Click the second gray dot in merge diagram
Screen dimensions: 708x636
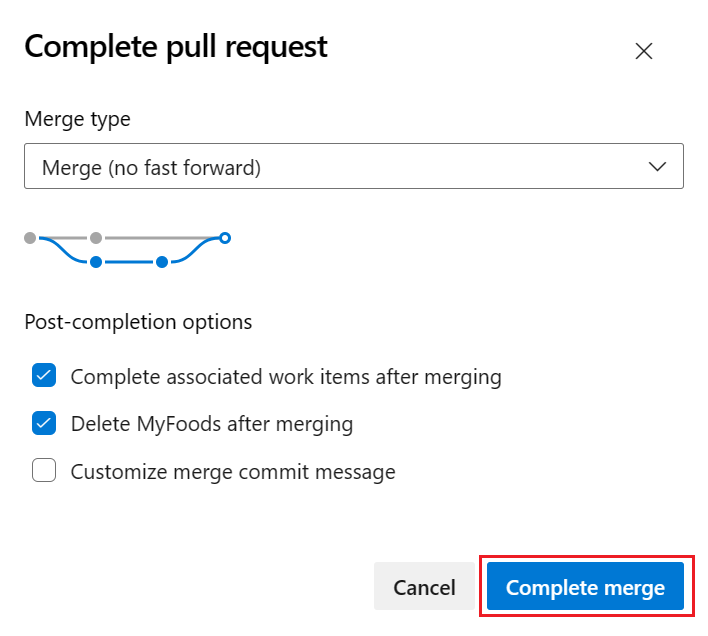[x=96, y=238]
